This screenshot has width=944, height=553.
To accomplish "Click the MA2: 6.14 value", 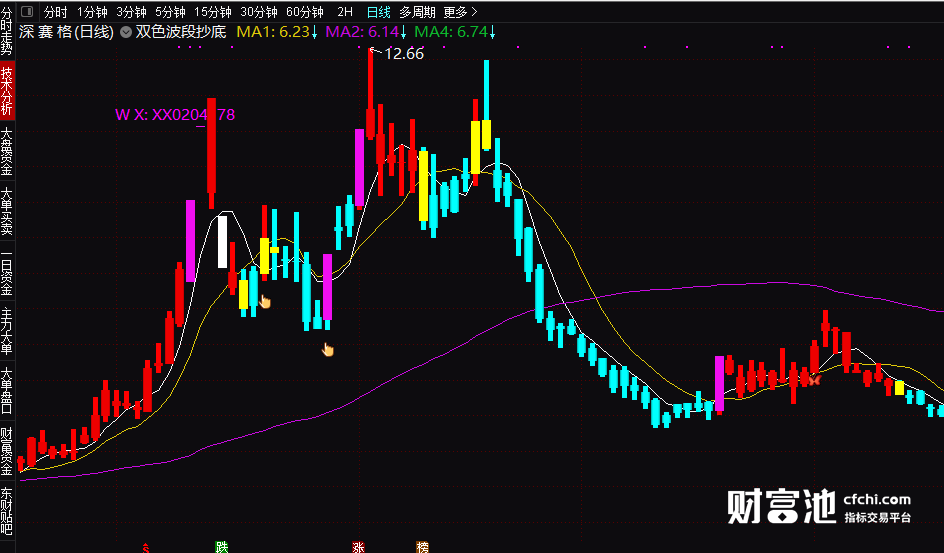I will click(366, 32).
